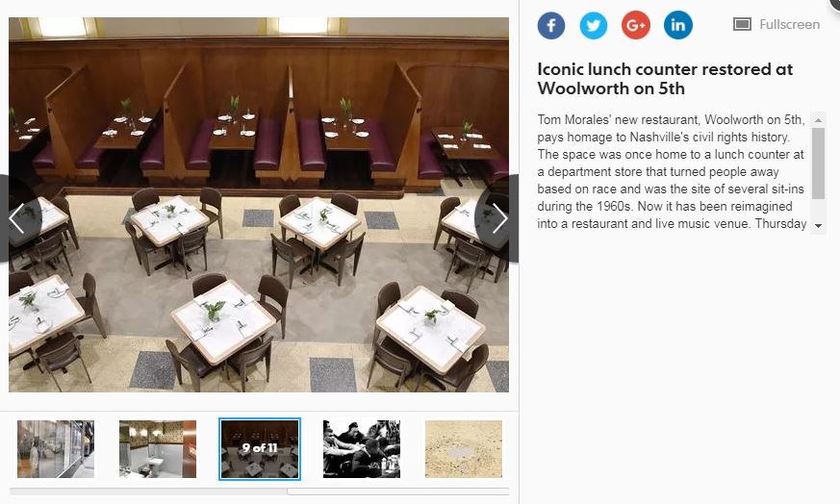Share the gallery on LinkedIn

[678, 25]
